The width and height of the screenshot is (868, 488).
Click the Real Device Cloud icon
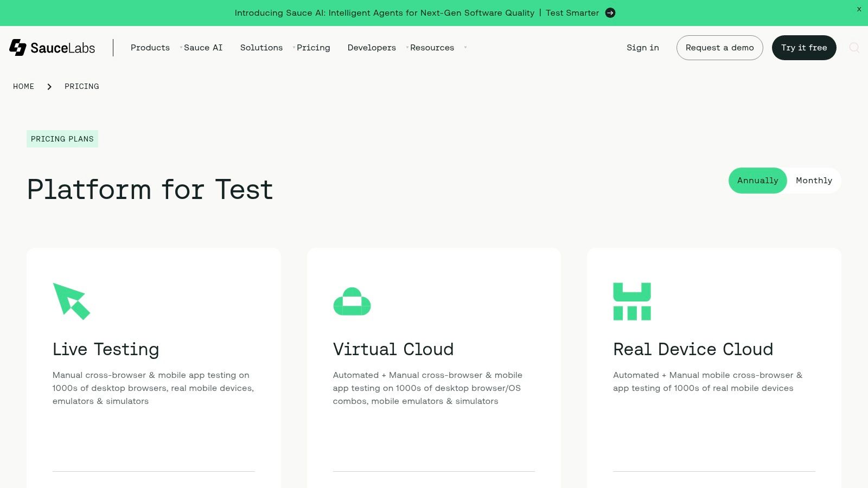coord(631,301)
